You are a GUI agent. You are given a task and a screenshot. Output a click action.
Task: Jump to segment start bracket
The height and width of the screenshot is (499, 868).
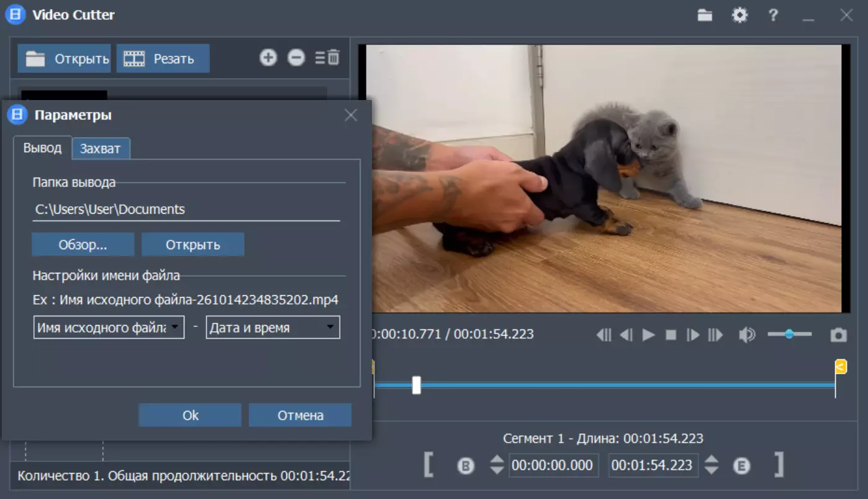point(428,464)
